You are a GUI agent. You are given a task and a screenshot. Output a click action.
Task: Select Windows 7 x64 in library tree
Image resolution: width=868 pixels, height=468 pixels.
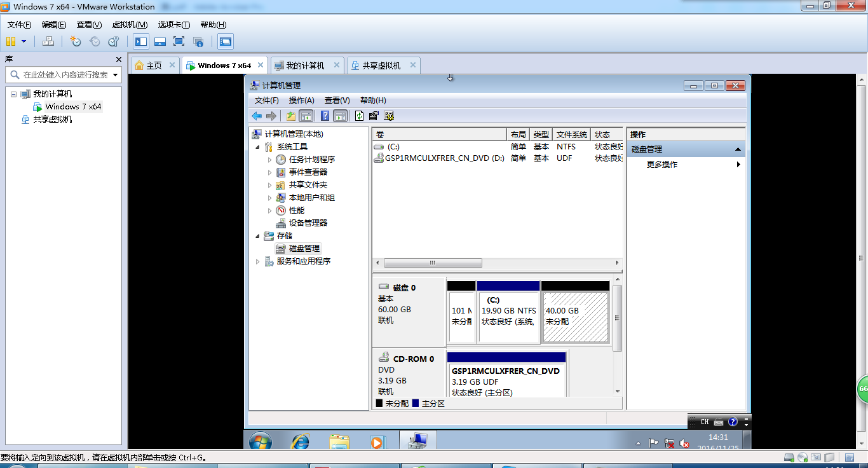pyautogui.click(x=73, y=107)
